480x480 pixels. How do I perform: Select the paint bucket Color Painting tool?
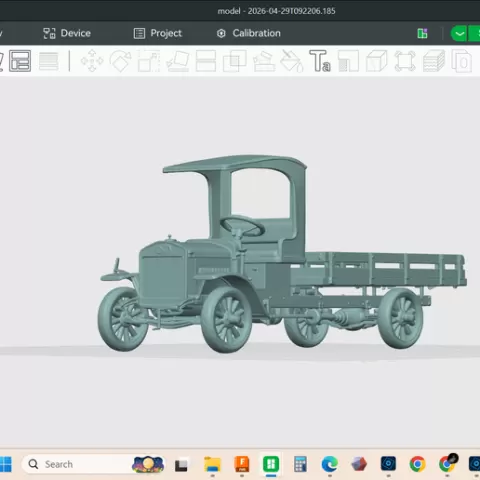(291, 61)
